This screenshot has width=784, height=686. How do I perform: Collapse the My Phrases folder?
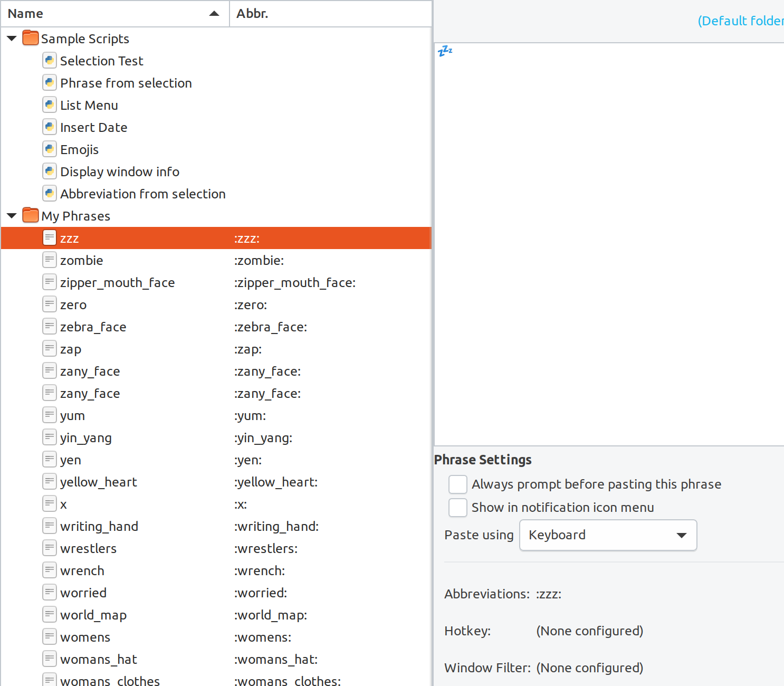[11, 215]
